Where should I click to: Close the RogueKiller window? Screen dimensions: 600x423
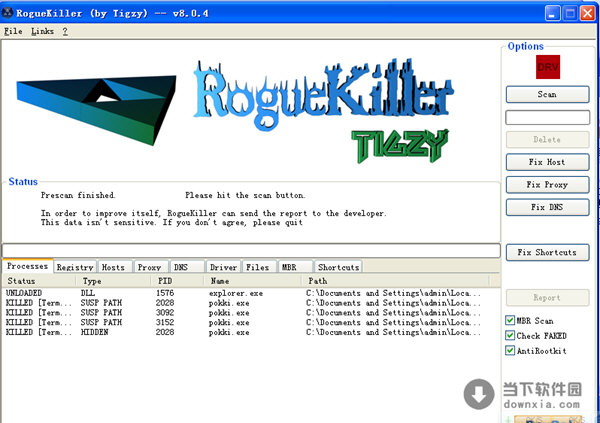[x=587, y=13]
